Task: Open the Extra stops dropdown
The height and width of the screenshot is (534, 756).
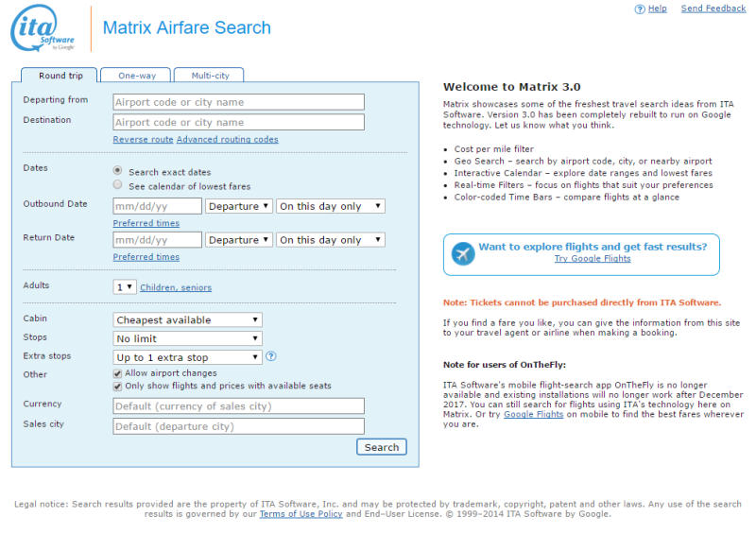Action: tap(187, 357)
